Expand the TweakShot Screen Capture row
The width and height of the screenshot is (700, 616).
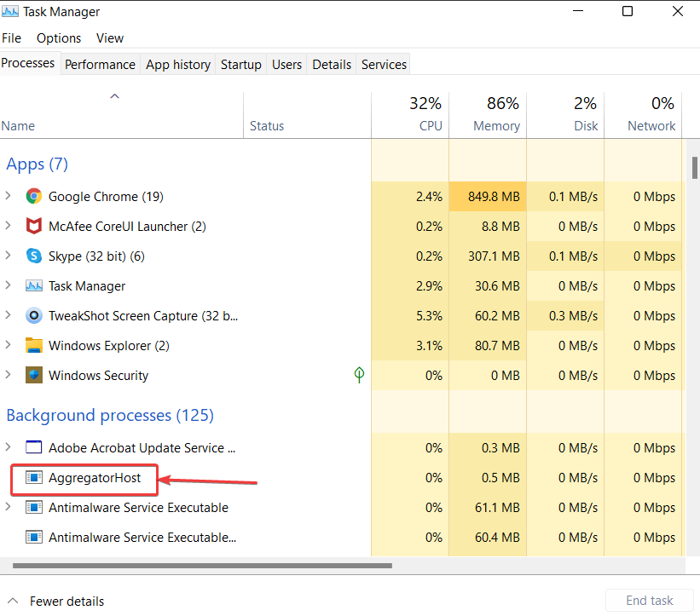(8, 315)
